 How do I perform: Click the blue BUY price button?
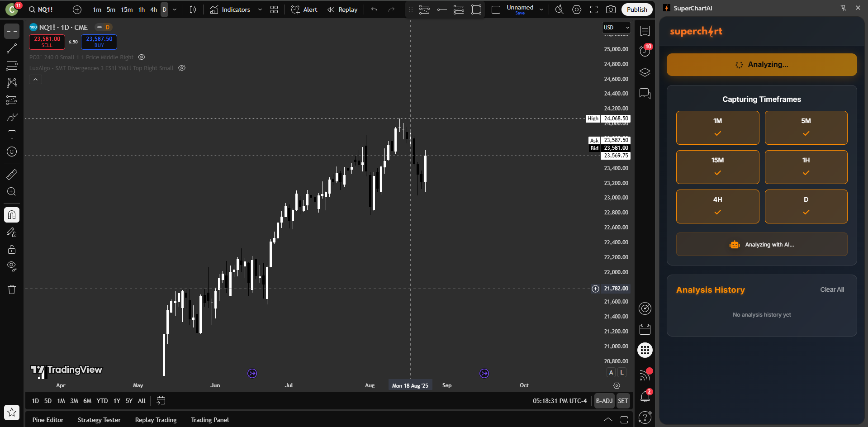pos(99,42)
